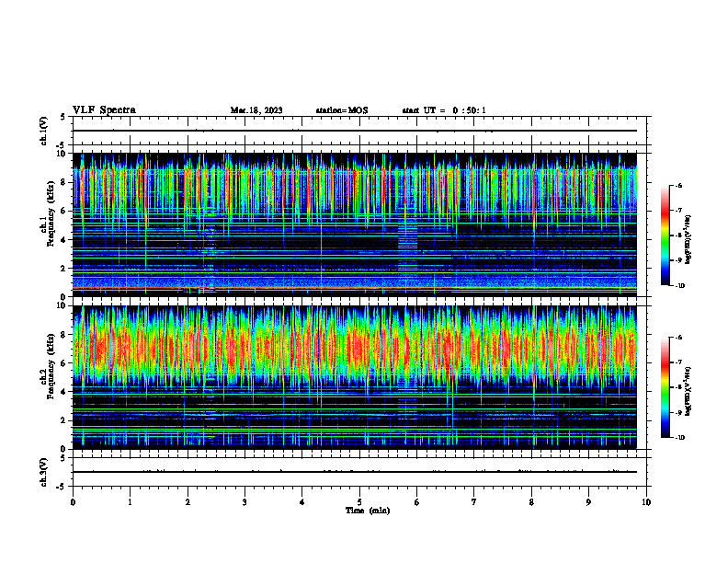
Task: Click time axis tick label "0"
Action: click(73, 502)
